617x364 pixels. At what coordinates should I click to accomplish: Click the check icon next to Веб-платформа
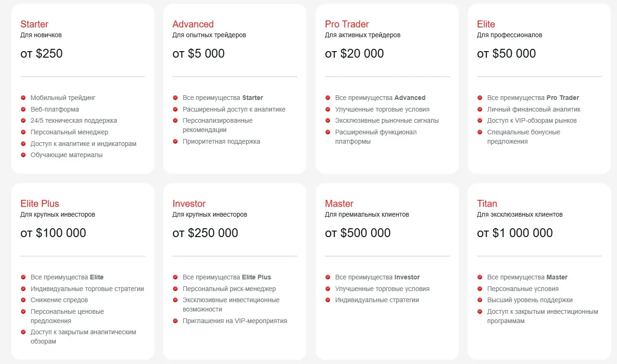coord(23,109)
